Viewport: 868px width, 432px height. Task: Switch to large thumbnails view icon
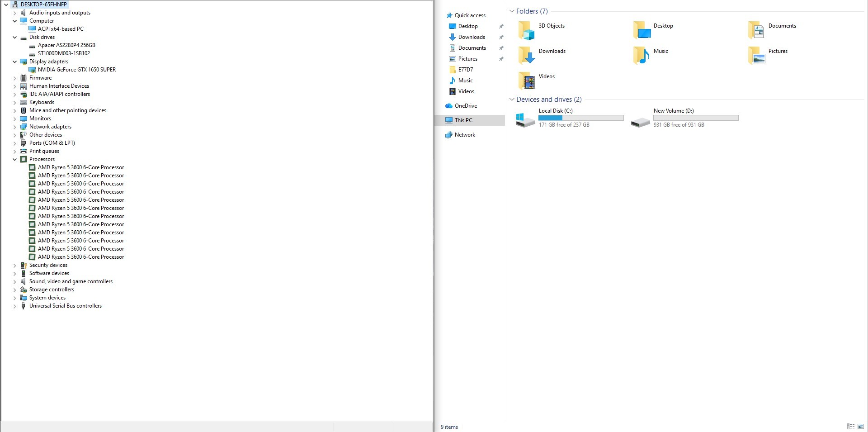click(860, 427)
